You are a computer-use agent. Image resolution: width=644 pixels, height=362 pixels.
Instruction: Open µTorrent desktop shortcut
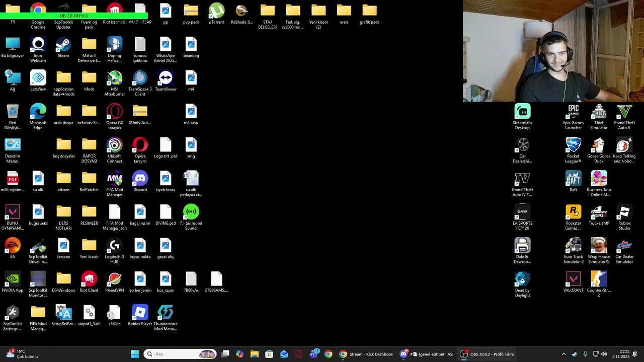(216, 14)
